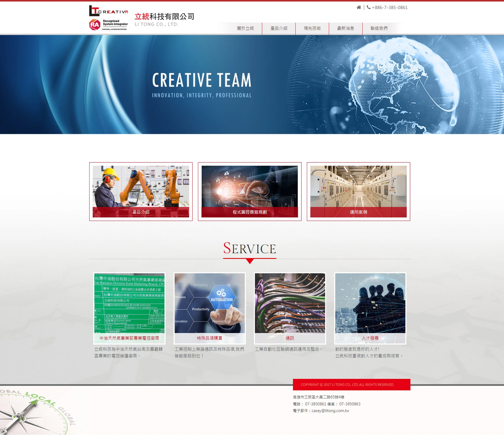Click description text 對的態度就是好的人才
504x435 pixels.
pos(357,349)
